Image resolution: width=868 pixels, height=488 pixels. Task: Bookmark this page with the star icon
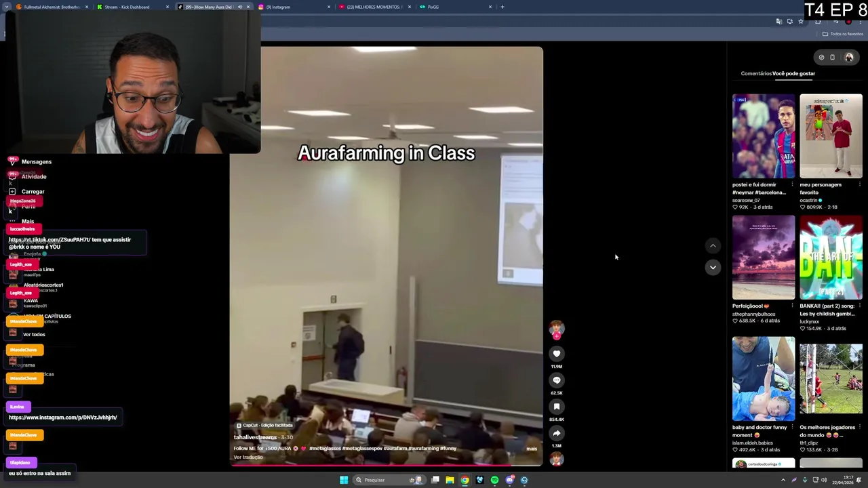click(x=801, y=22)
